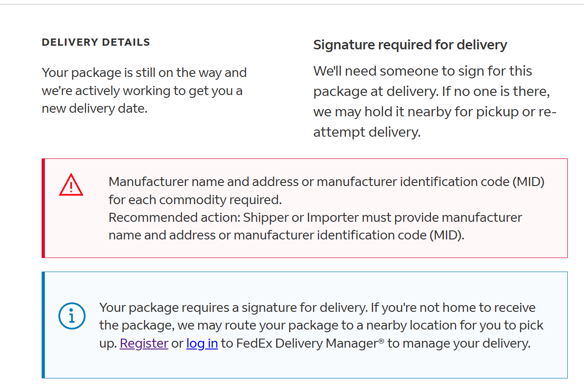This screenshot has height=392, width=584.
Task: Click the blue information circle icon
Action: [72, 316]
